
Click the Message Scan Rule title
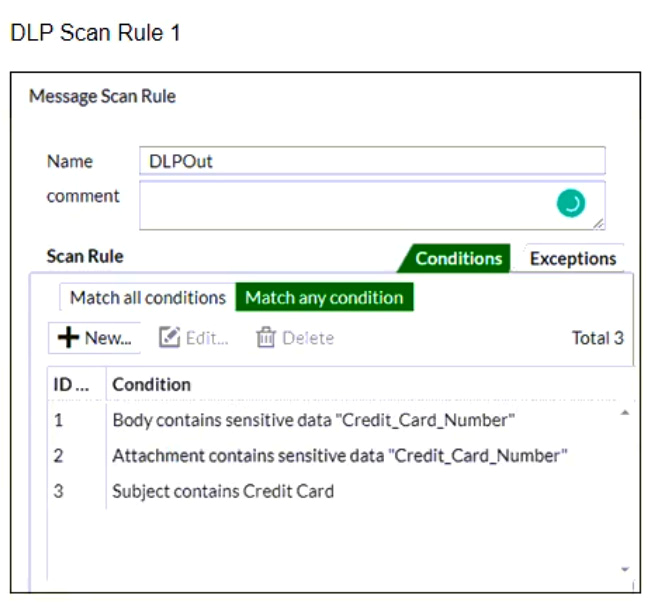tap(102, 97)
